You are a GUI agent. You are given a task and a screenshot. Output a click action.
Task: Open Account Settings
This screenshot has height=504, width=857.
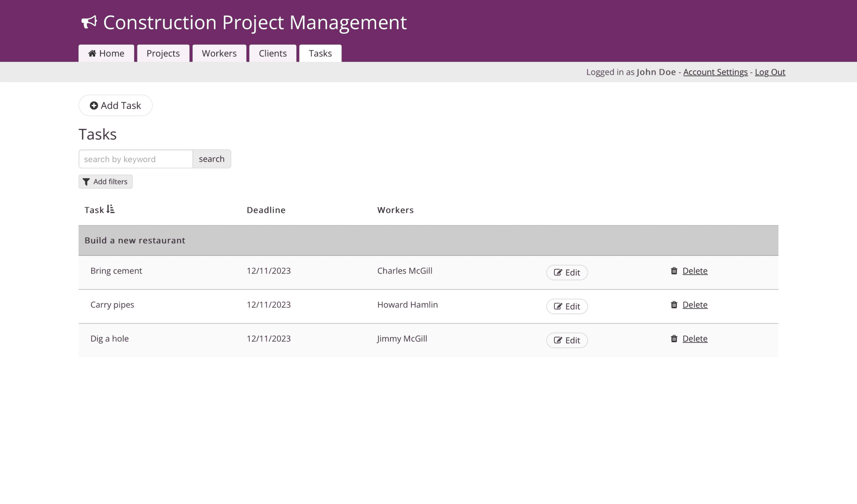pyautogui.click(x=715, y=72)
